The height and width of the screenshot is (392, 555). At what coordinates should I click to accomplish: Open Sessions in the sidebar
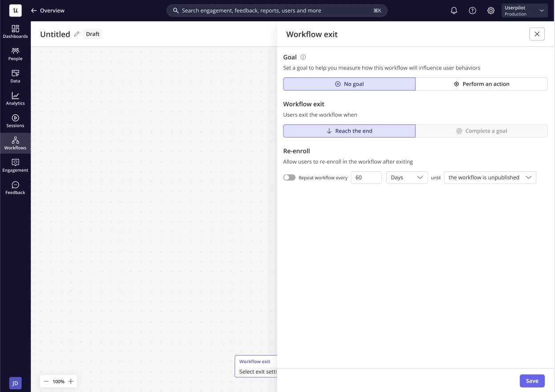(x=15, y=121)
